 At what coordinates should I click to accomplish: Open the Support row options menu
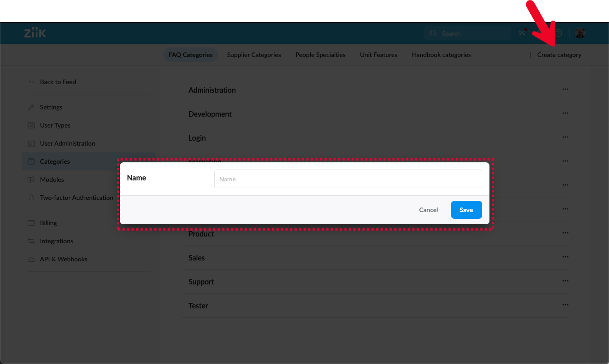coord(565,281)
